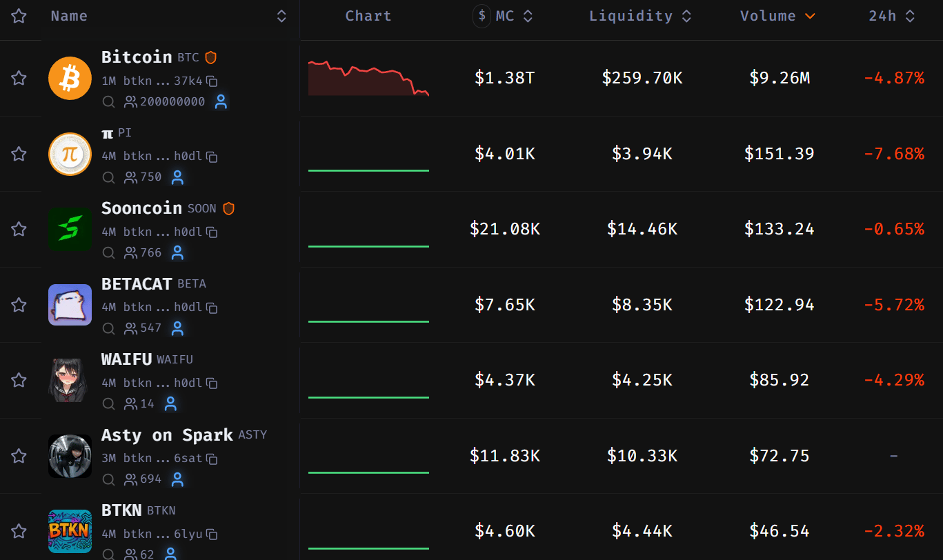Open the WAIFU token name
This screenshot has height=560, width=943.
pyautogui.click(x=126, y=359)
